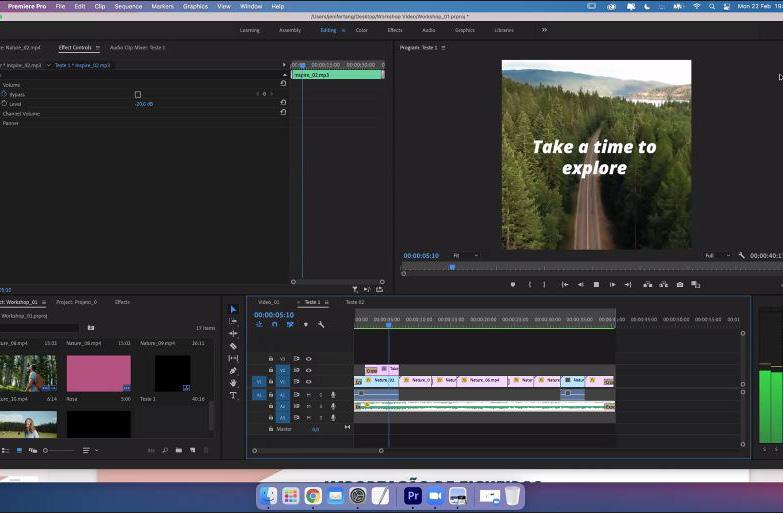The height and width of the screenshot is (513, 783).
Task: Open the Graphics menu in menu bar
Action: click(195, 6)
